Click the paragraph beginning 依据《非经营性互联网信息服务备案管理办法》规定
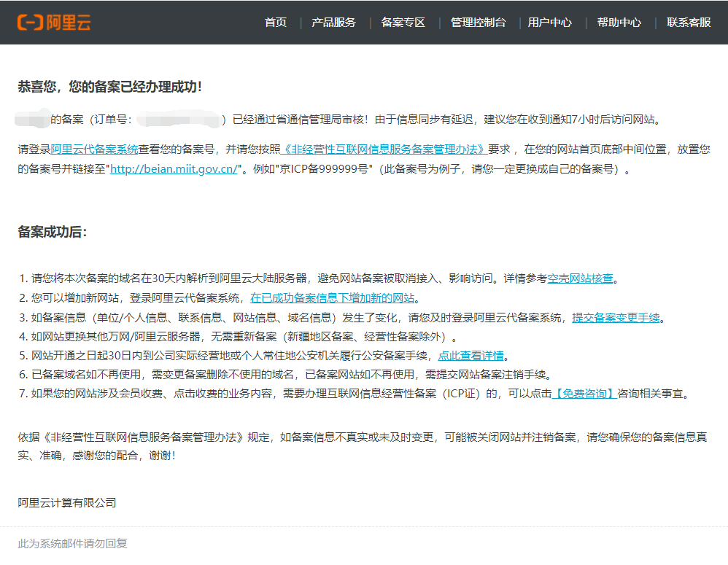Viewport: 728px width, 565px height. click(362, 446)
